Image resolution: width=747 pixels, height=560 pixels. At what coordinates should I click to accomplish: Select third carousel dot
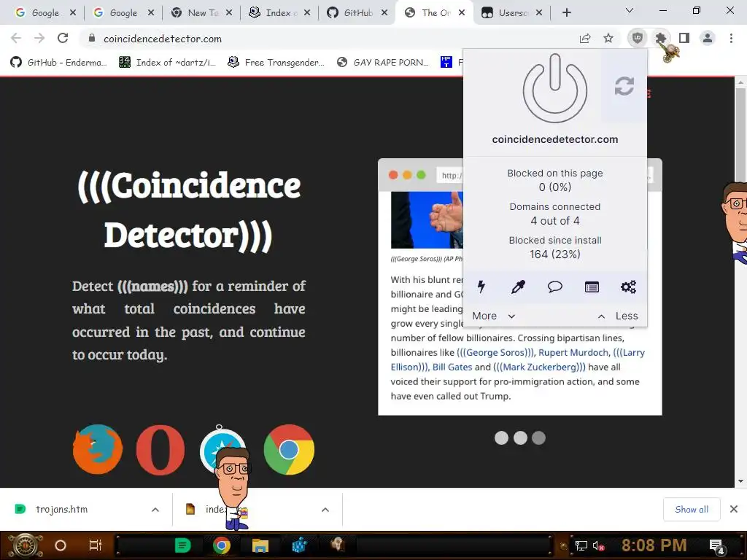(x=539, y=437)
